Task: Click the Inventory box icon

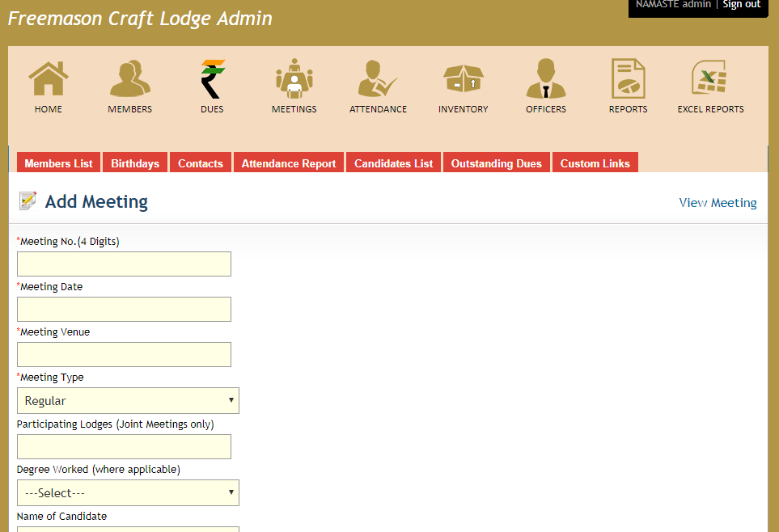Action: pyautogui.click(x=464, y=80)
